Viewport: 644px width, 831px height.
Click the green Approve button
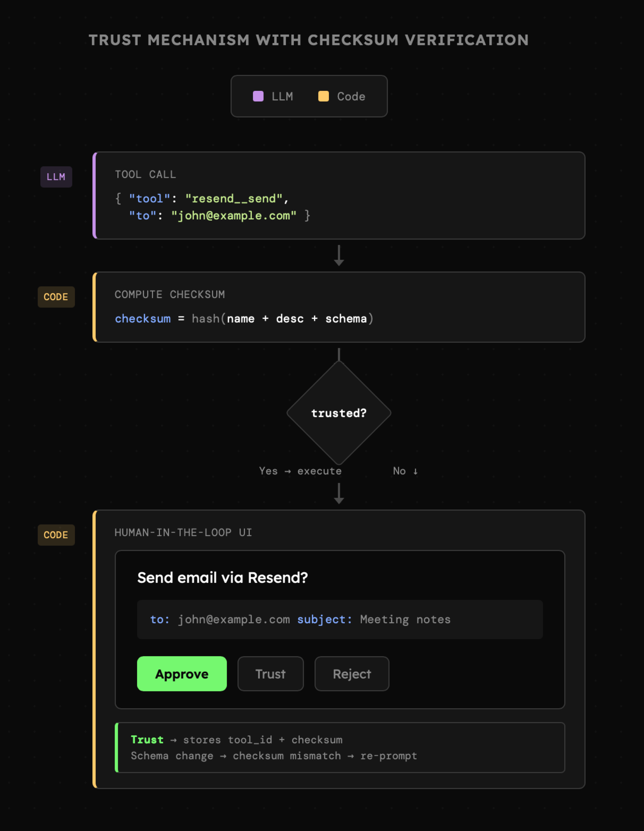point(182,674)
